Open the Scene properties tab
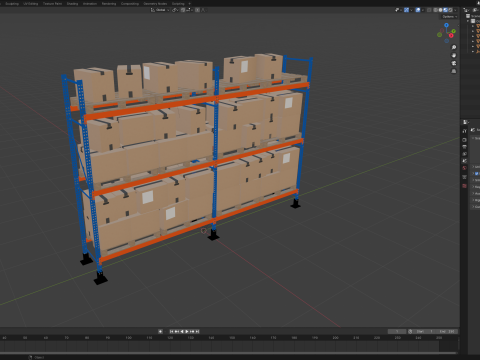Viewport: 480px width, 360px height. (464, 161)
